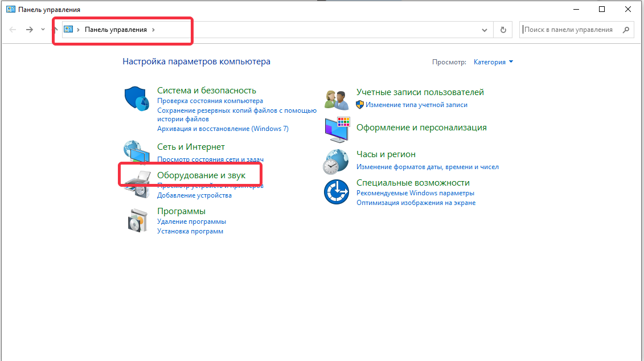
Task: Open User Accounts people icon
Action: [337, 100]
